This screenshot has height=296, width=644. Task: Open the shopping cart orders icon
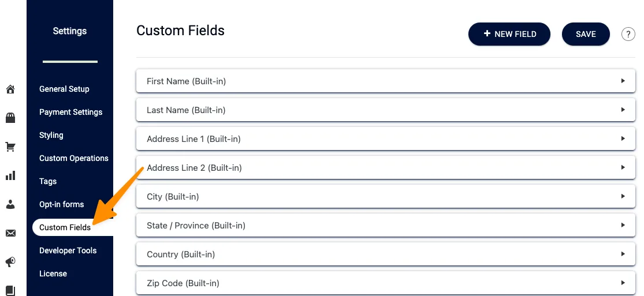point(10,147)
